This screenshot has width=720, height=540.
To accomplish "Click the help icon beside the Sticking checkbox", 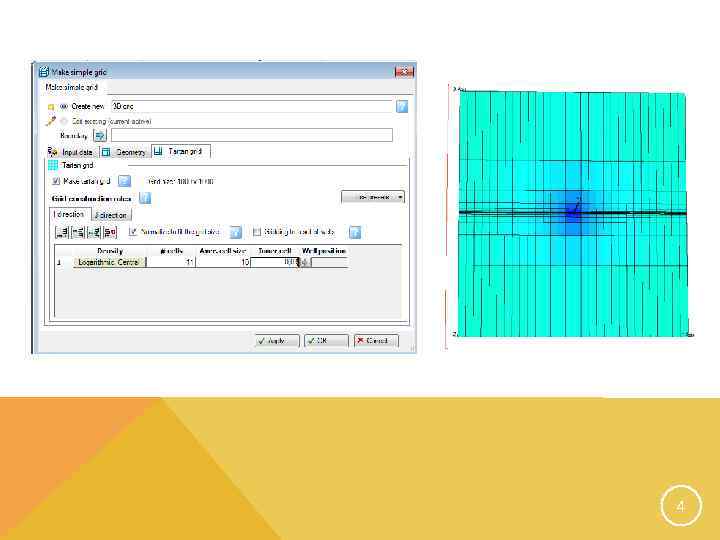I will coord(355,232).
